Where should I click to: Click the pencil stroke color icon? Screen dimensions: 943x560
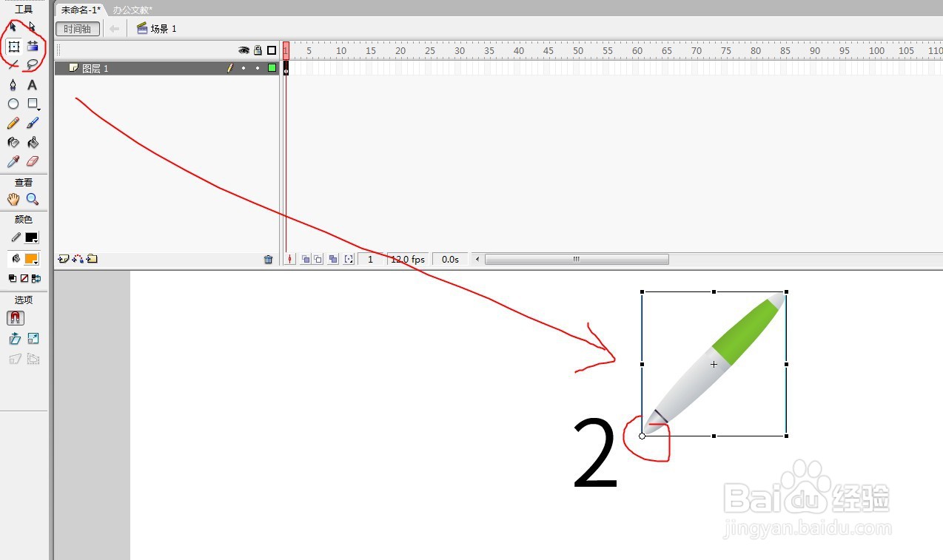pyautogui.click(x=16, y=237)
